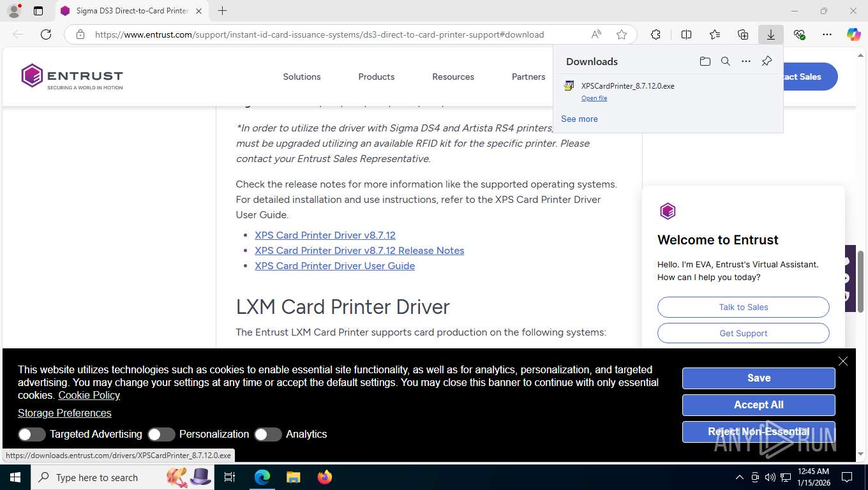Refresh the current page
The height and width of the screenshot is (490, 868).
46,34
